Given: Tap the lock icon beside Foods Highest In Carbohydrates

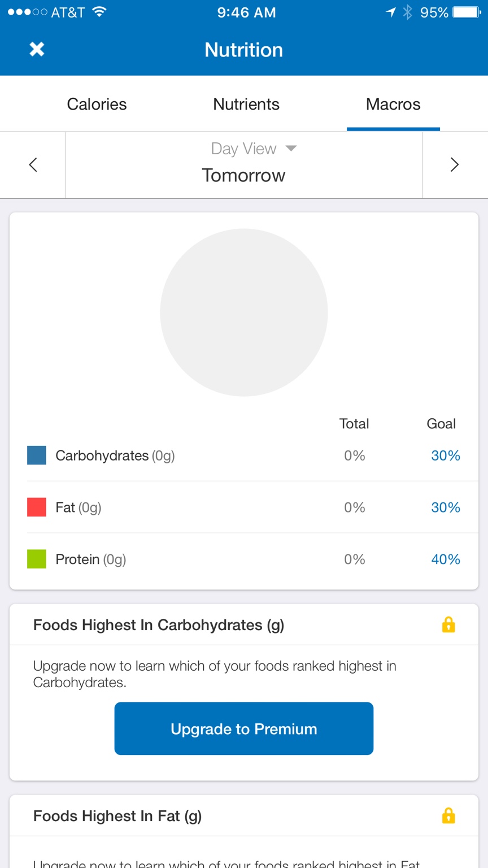Looking at the screenshot, I should tap(448, 624).
